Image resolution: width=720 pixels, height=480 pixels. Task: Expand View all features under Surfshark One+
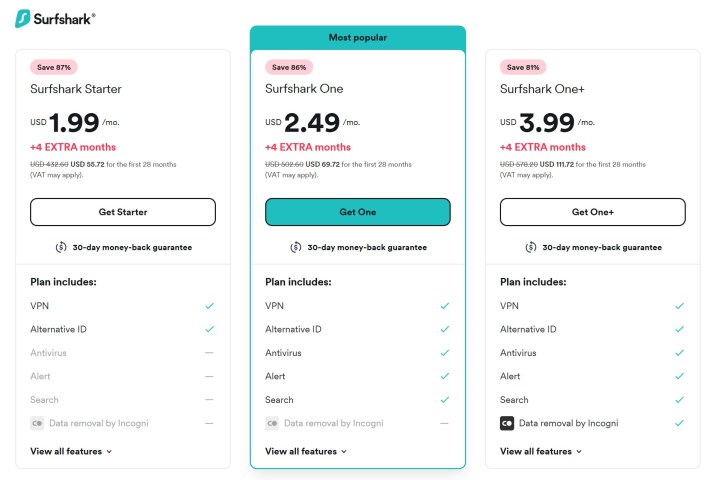[541, 451]
